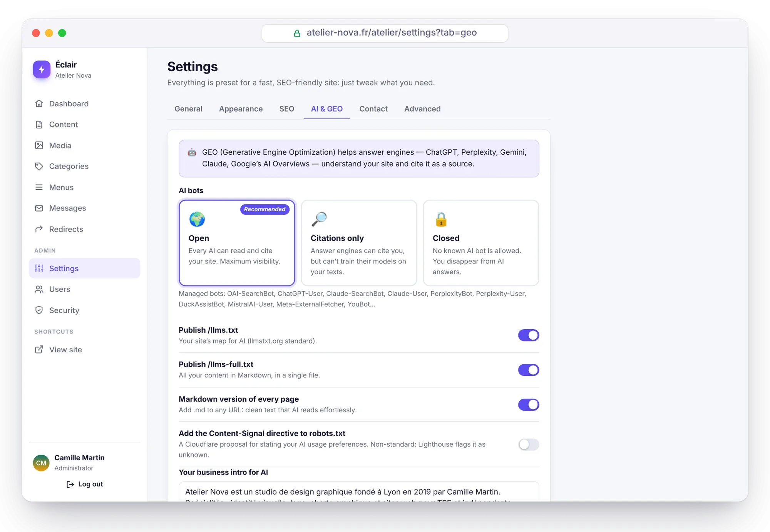Click the Managed bots list text
770x532 pixels.
coord(352,299)
